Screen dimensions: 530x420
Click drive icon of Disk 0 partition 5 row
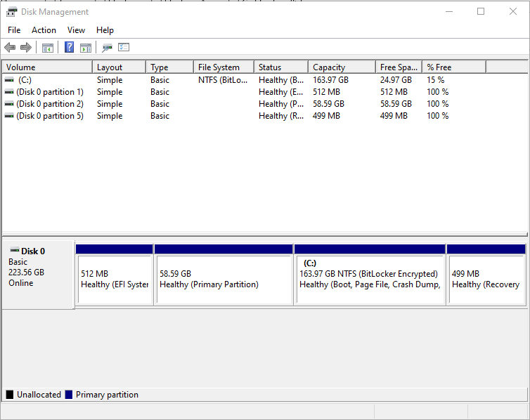click(x=9, y=116)
